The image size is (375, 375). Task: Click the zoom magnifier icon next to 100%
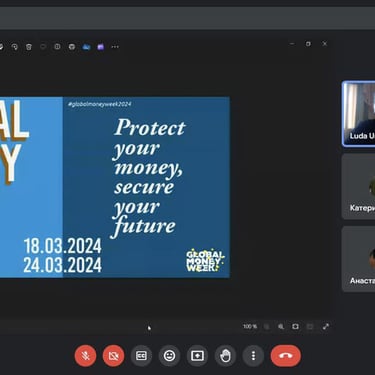point(281,327)
